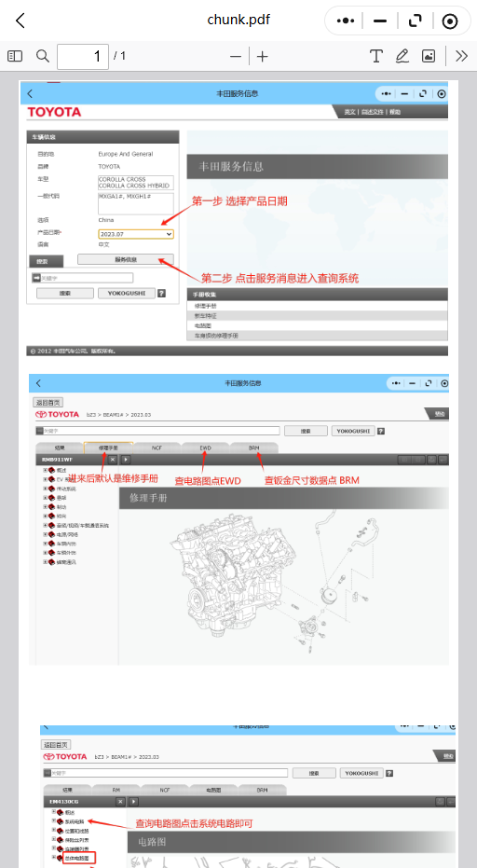The width and height of the screenshot is (477, 868).
Task: Expand the 传动系统 tree node
Action: coord(46,489)
